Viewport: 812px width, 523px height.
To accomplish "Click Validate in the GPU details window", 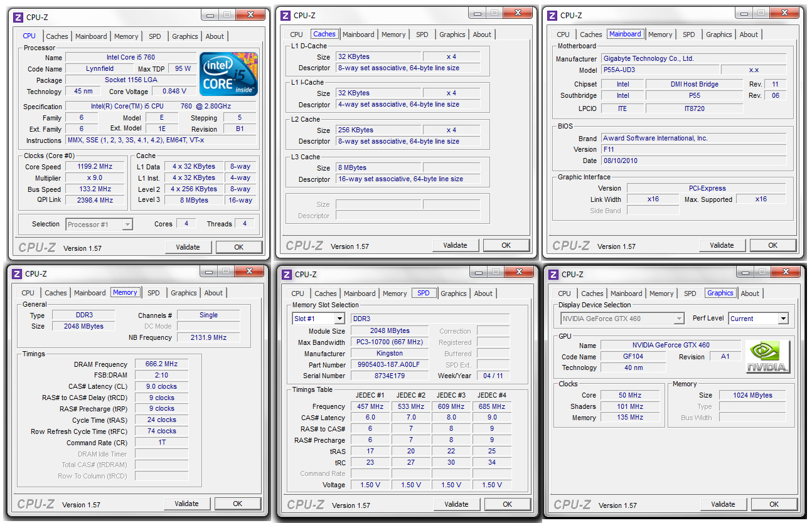I will (723, 504).
